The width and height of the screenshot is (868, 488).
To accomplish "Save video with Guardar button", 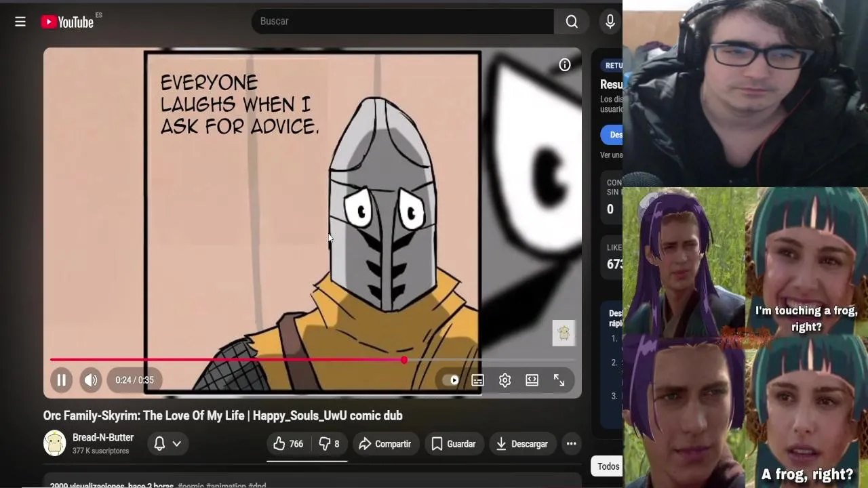I will click(x=454, y=444).
